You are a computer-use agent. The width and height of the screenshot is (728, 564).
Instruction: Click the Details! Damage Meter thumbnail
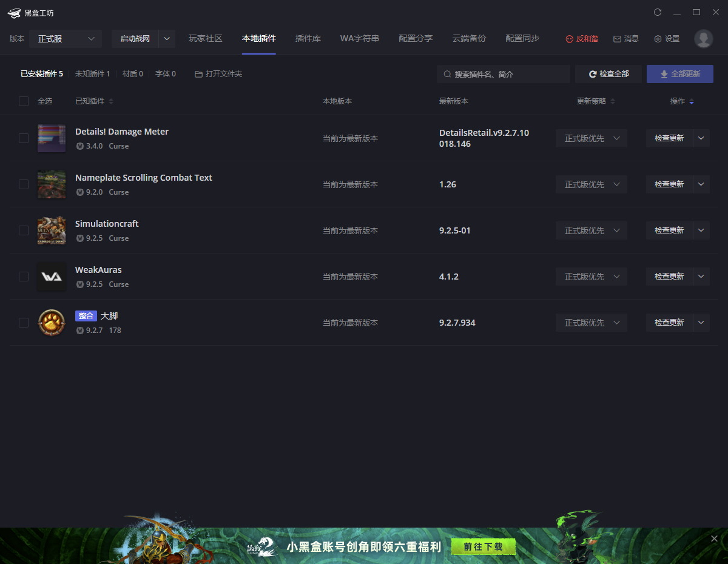pyautogui.click(x=51, y=138)
